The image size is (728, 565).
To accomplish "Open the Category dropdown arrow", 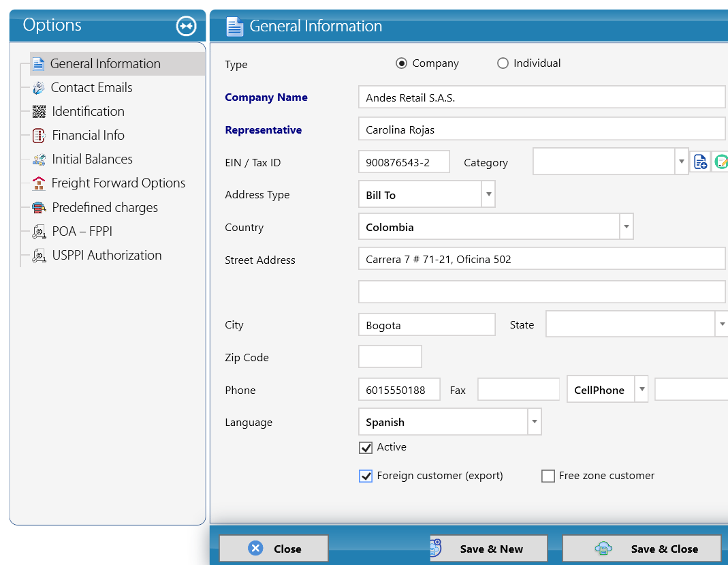I will point(681,162).
